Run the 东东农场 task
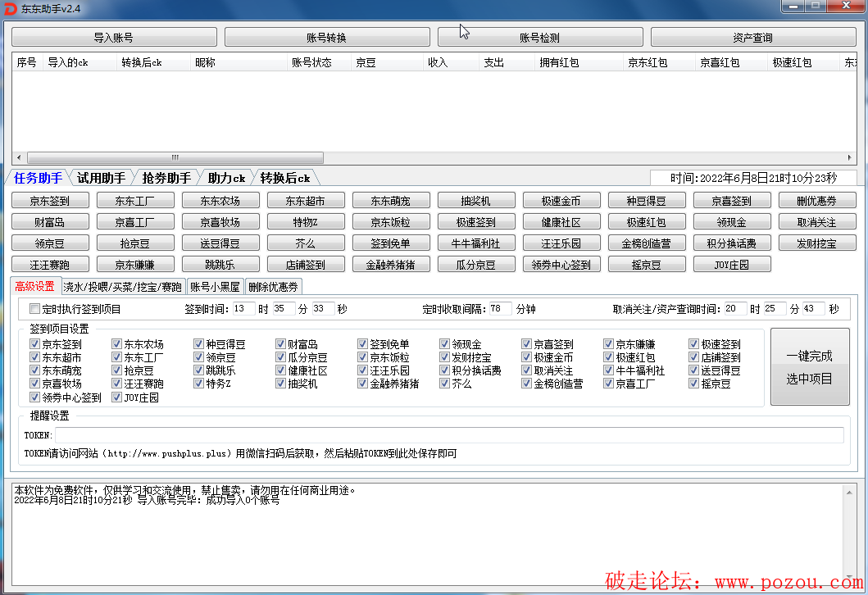868x595 pixels. point(220,200)
